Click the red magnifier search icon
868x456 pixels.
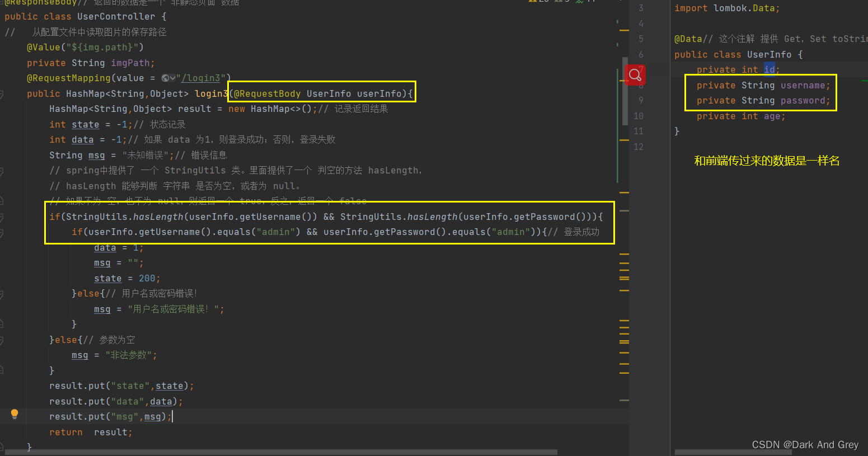[x=635, y=74]
